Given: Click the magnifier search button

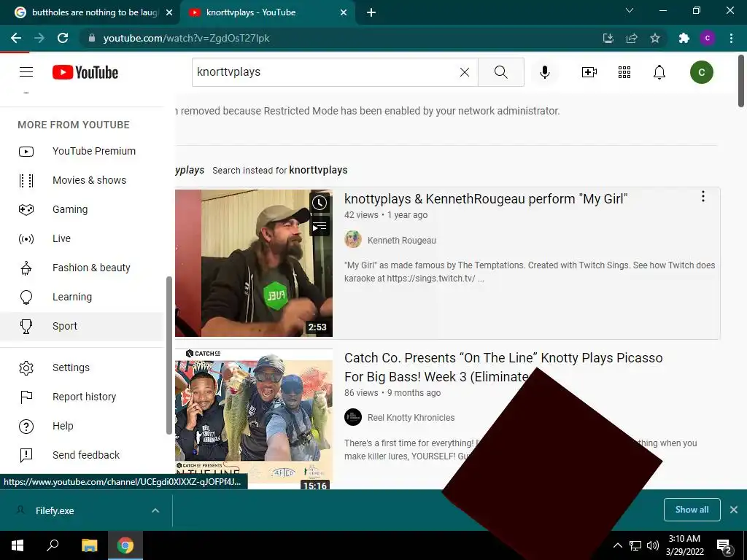Looking at the screenshot, I should (500, 72).
